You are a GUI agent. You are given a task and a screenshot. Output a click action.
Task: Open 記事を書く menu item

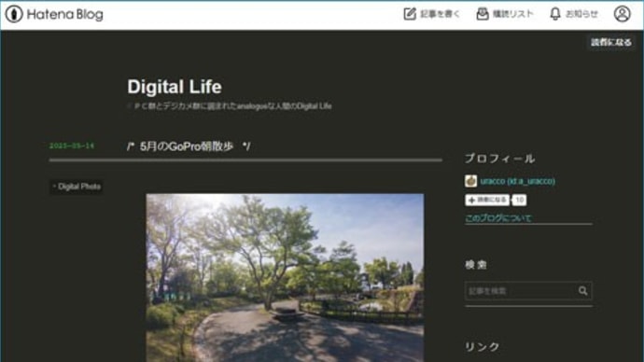point(440,14)
